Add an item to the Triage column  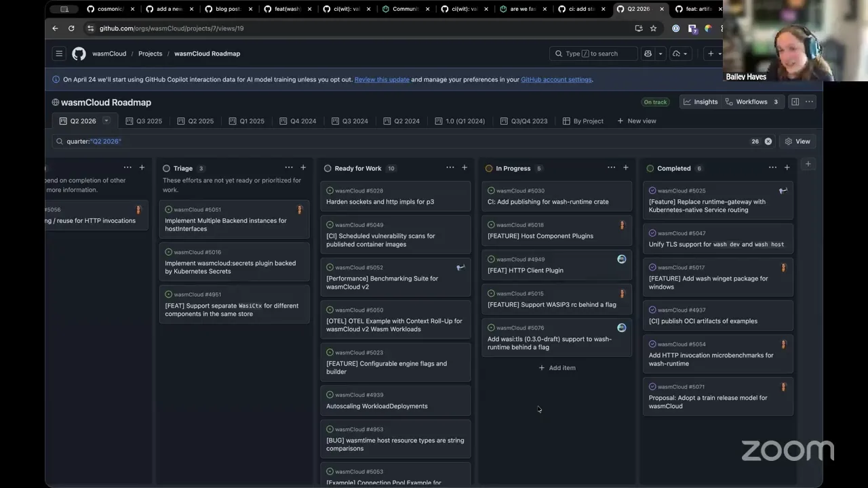[x=303, y=167]
